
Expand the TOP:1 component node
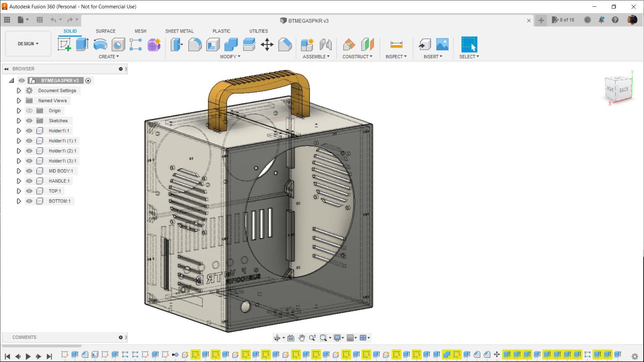[x=19, y=191]
